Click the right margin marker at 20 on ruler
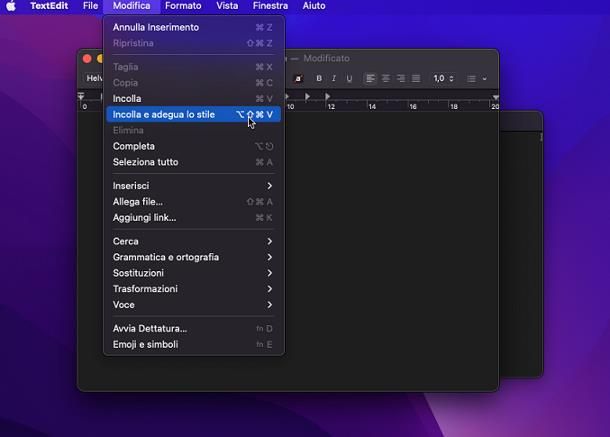610x437 pixels. click(x=495, y=97)
